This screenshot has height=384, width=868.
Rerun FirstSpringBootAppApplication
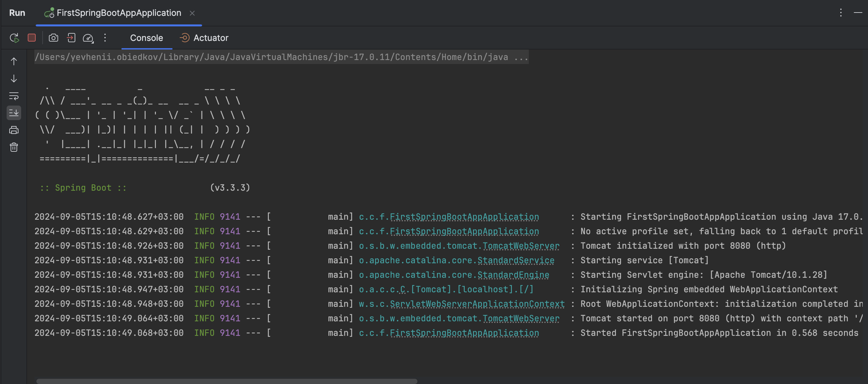(x=14, y=38)
